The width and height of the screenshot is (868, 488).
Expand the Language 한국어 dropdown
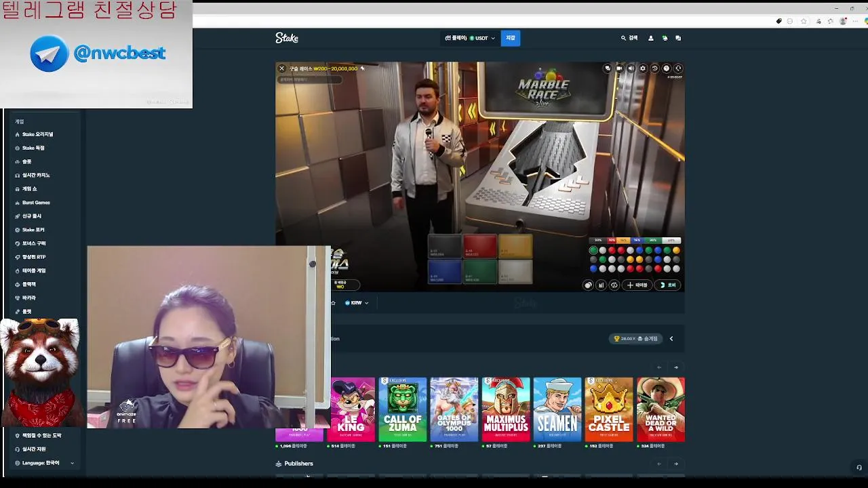[45, 463]
